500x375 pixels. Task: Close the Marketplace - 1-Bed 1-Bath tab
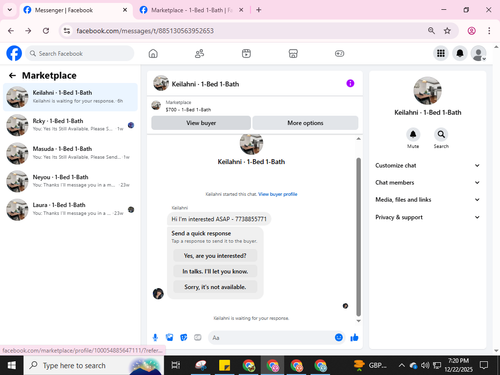click(x=241, y=10)
